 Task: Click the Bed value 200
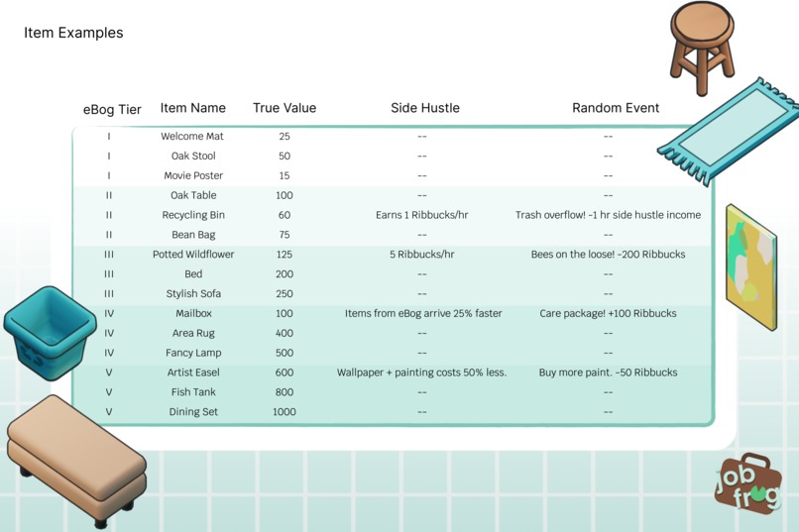pos(285,273)
